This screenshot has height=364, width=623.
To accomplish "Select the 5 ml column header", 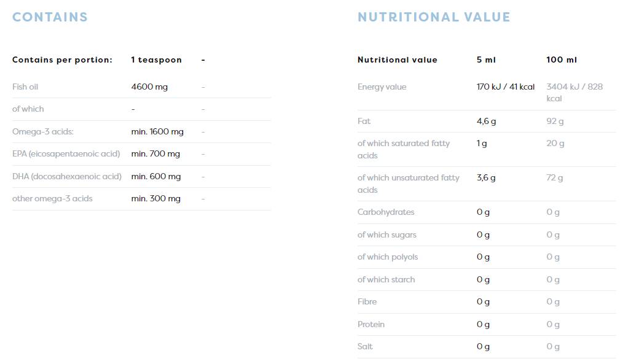I will coord(486,60).
